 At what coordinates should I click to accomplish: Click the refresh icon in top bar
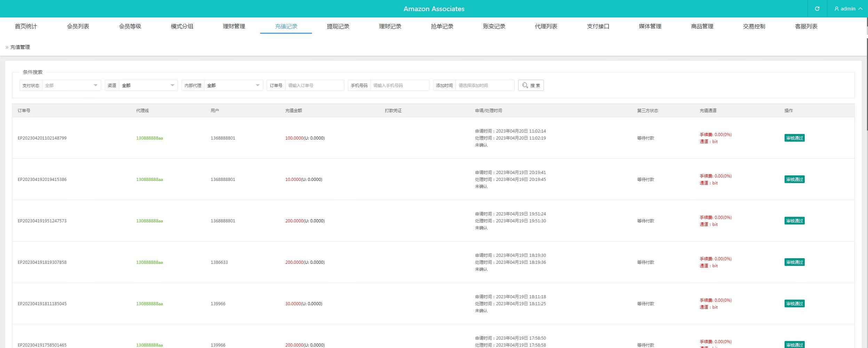[x=817, y=9]
